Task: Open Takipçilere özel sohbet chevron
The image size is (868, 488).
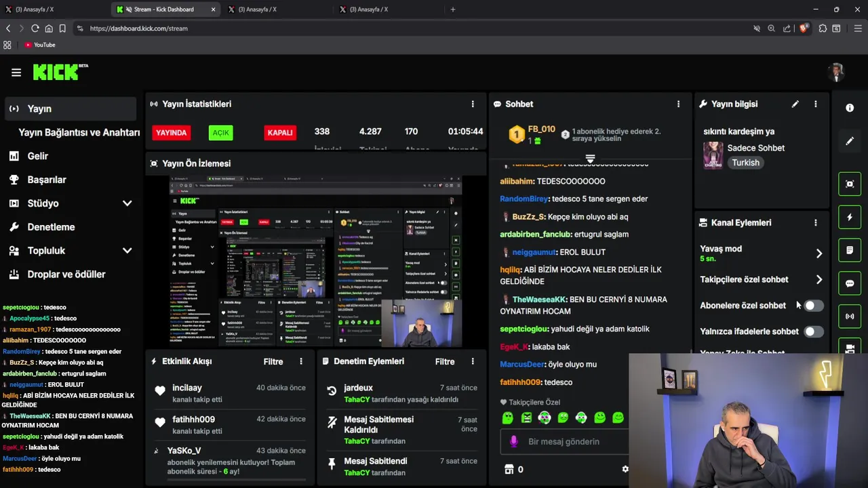Action: point(819,279)
